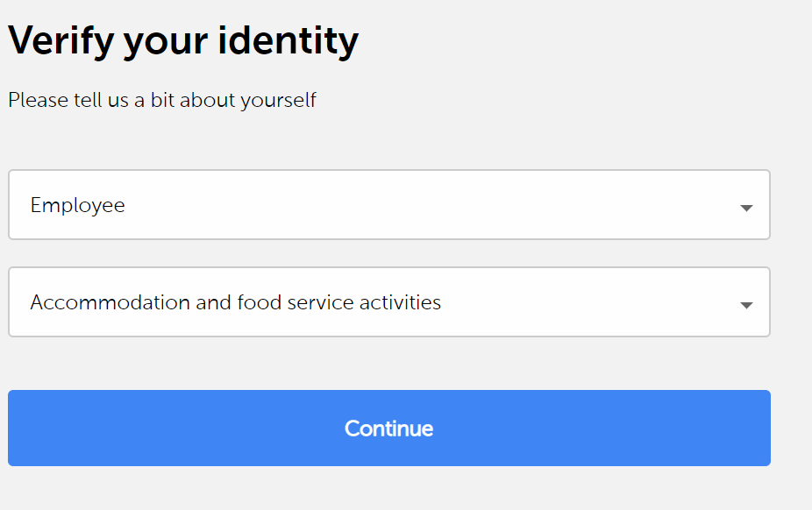The height and width of the screenshot is (510, 812).
Task: Click the 'Please tell us a bit about yourself' text
Action: (162, 100)
